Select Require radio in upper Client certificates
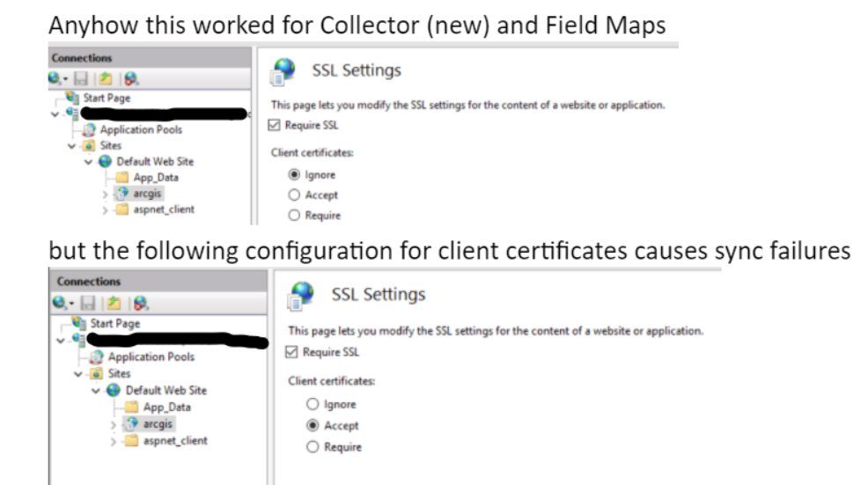 tap(294, 216)
